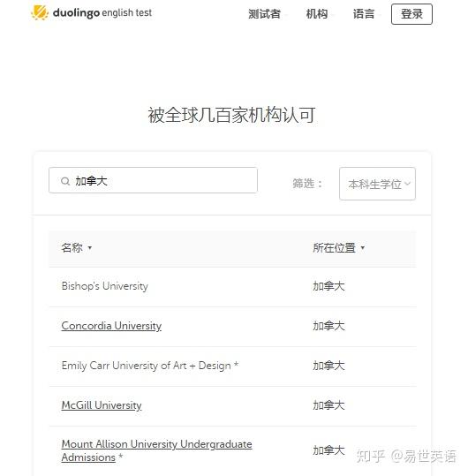Click the search magnifier icon
468x476 pixels.
click(65, 181)
